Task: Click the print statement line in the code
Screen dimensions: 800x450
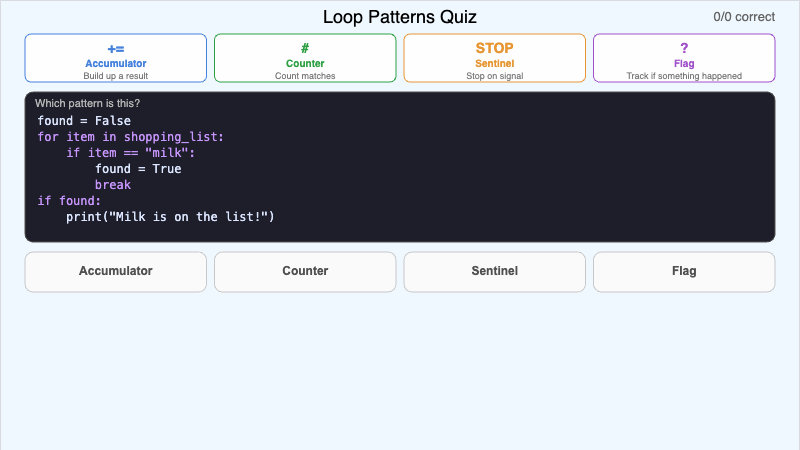Action: pyautogui.click(x=170, y=217)
